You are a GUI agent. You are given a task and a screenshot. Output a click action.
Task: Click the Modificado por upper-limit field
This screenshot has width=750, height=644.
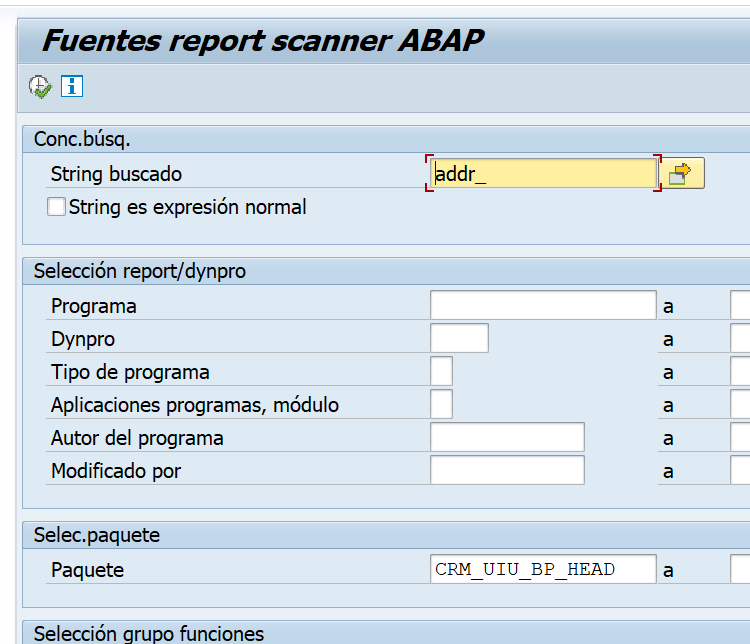point(740,471)
